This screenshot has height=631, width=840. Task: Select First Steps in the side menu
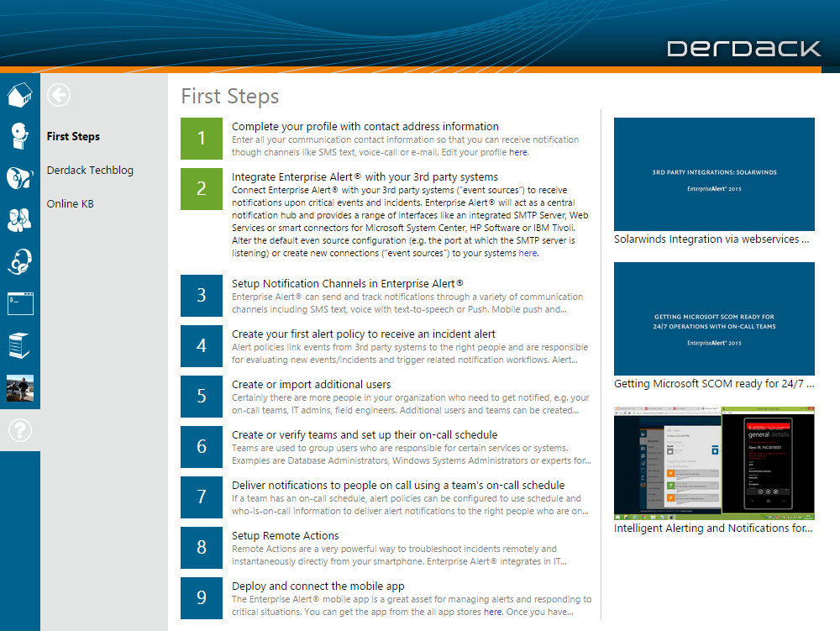73,137
